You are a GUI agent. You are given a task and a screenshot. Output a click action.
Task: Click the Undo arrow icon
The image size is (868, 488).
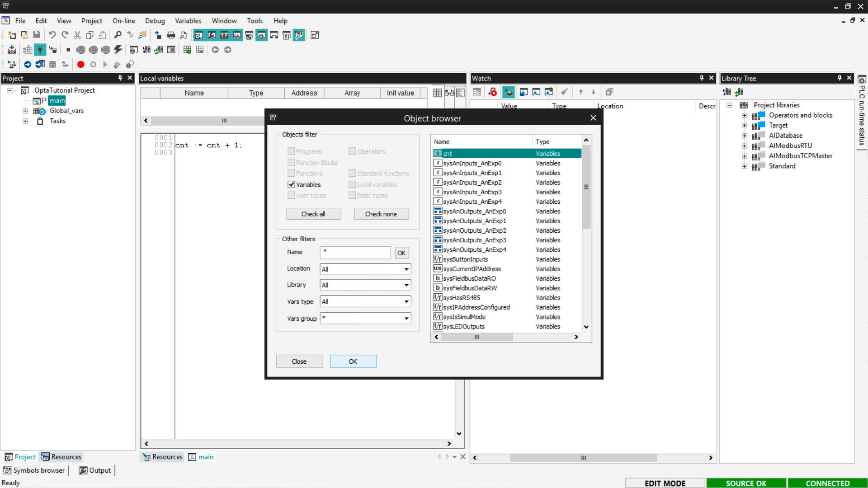pyautogui.click(x=52, y=35)
